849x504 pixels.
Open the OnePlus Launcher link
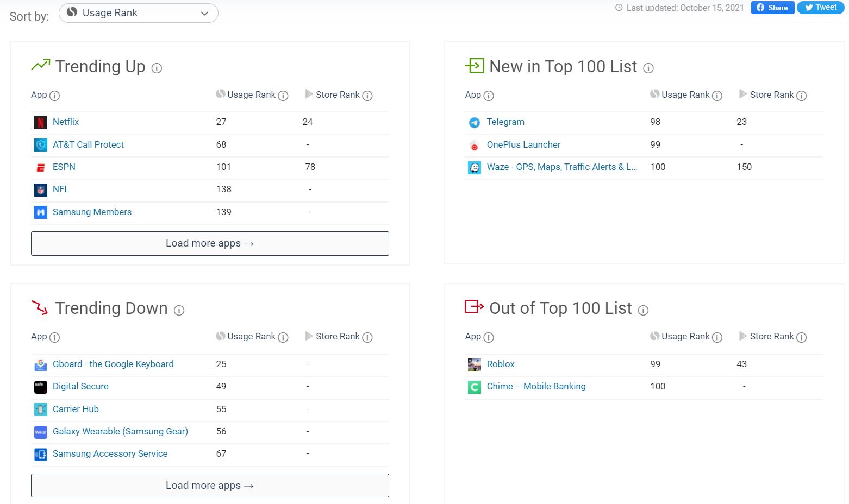[x=523, y=144]
